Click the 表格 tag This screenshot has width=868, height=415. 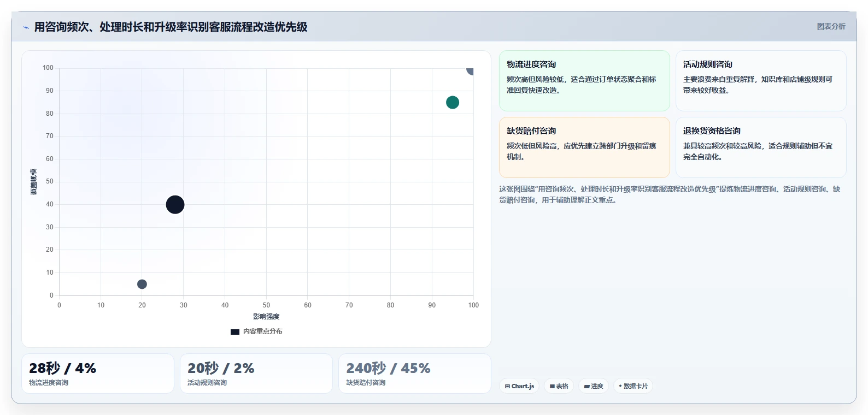(x=559, y=386)
